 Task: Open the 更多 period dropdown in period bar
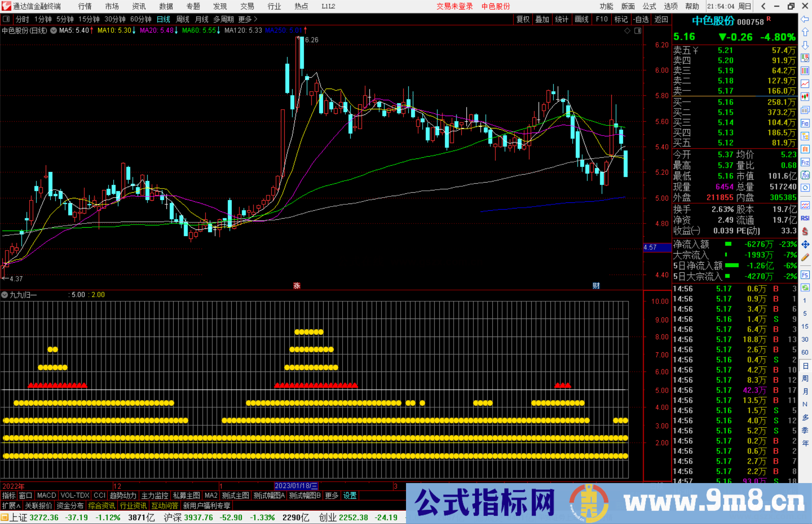pyautogui.click(x=245, y=19)
